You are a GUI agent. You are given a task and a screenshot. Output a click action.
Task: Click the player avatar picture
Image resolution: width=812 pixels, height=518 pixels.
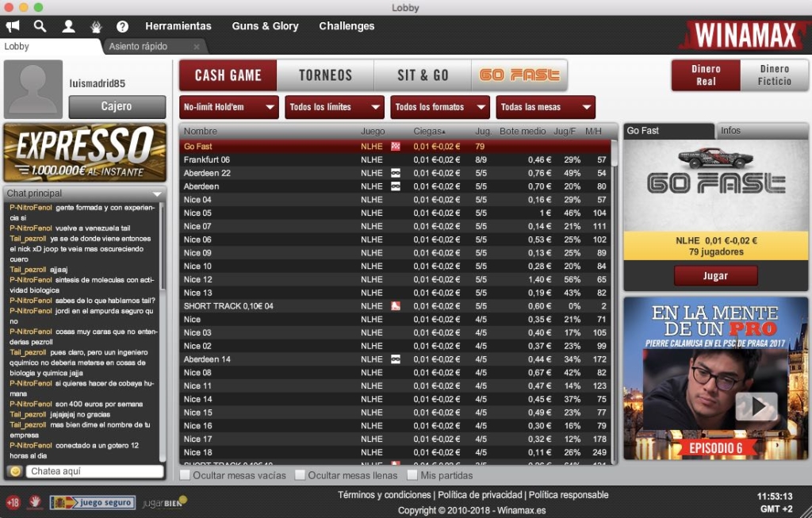click(x=33, y=89)
